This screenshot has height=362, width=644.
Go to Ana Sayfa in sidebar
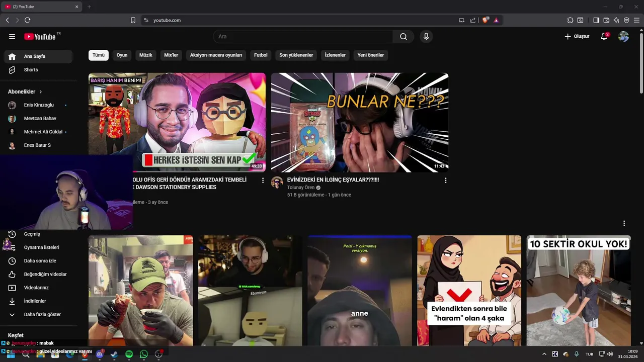click(x=38, y=56)
